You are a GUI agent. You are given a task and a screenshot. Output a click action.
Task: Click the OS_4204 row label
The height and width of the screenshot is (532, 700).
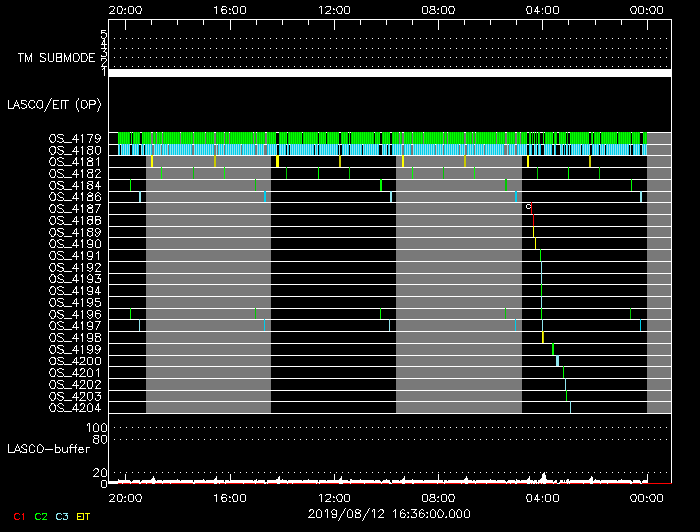click(74, 407)
